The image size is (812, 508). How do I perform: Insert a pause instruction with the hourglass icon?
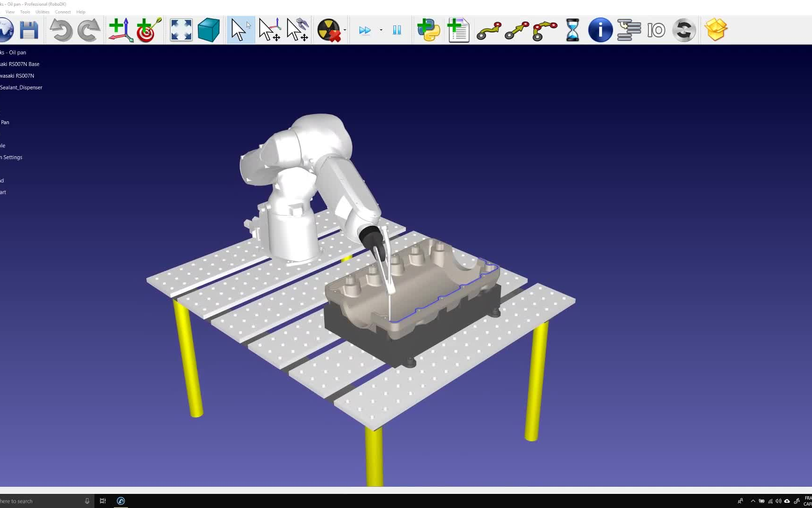(571, 30)
